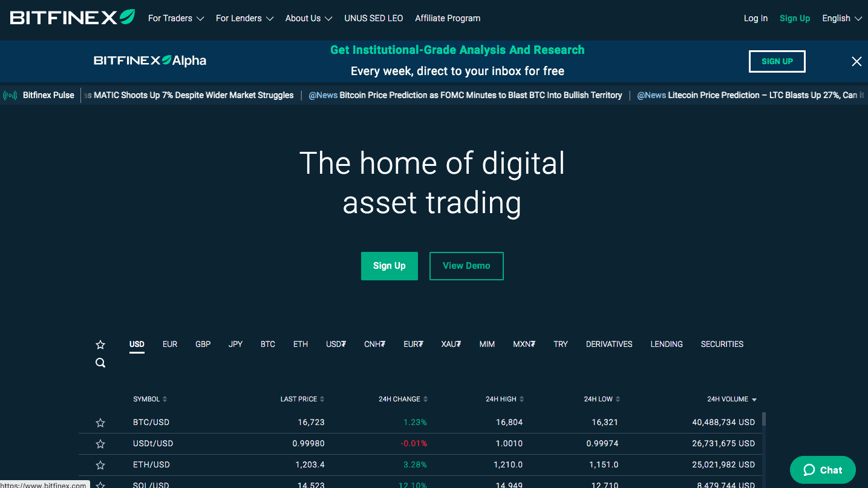Select the EUR market tab
868x488 pixels.
pos(170,344)
